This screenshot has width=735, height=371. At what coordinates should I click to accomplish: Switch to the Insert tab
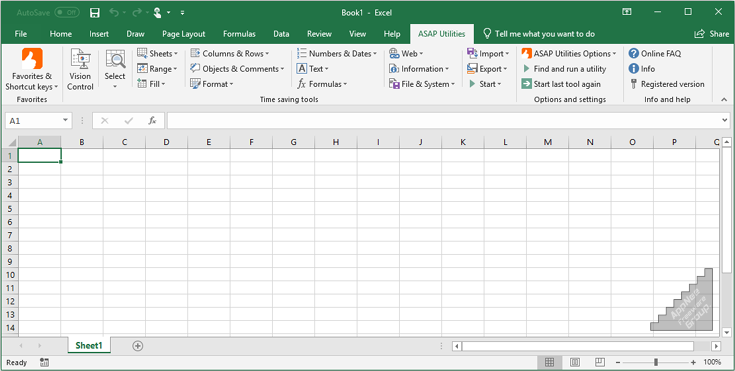[x=99, y=34]
